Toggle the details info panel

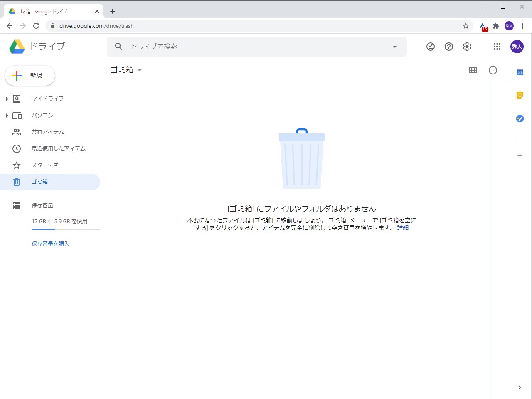(493, 70)
